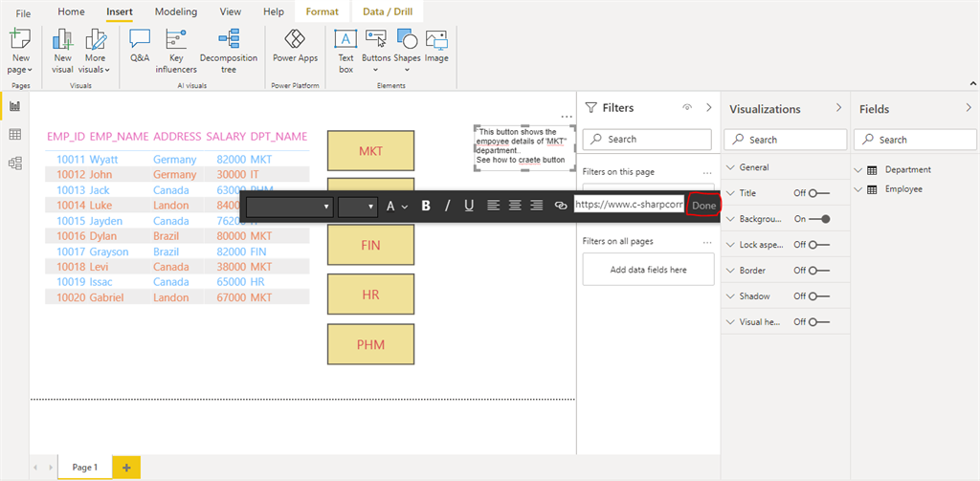Open text box more options ellipsis
This screenshot has width=980, height=481.
(x=567, y=117)
